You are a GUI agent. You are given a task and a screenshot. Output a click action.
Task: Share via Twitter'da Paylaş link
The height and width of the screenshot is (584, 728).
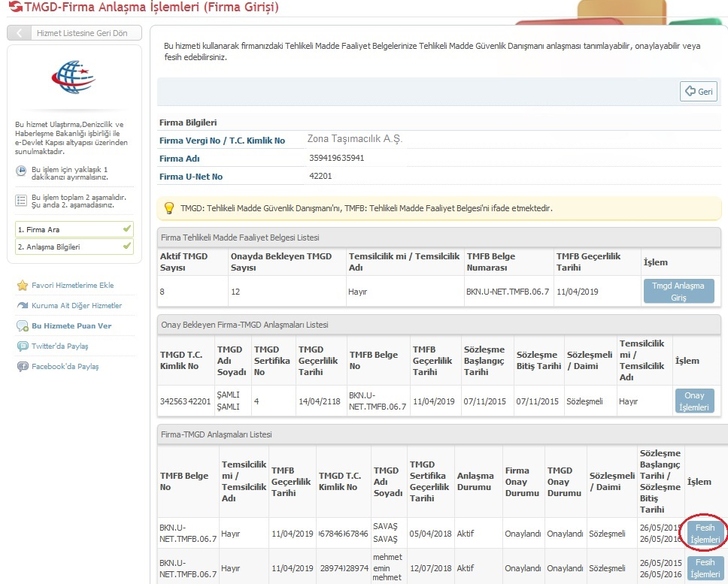(x=59, y=346)
